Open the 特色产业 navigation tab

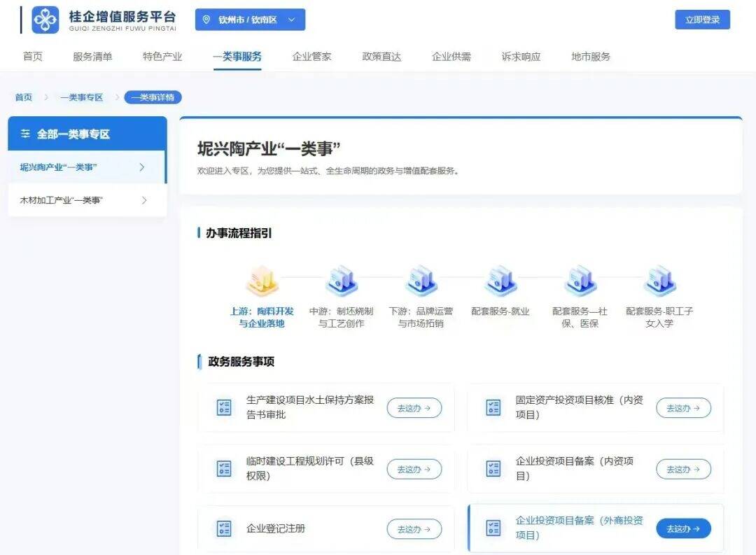(162, 57)
